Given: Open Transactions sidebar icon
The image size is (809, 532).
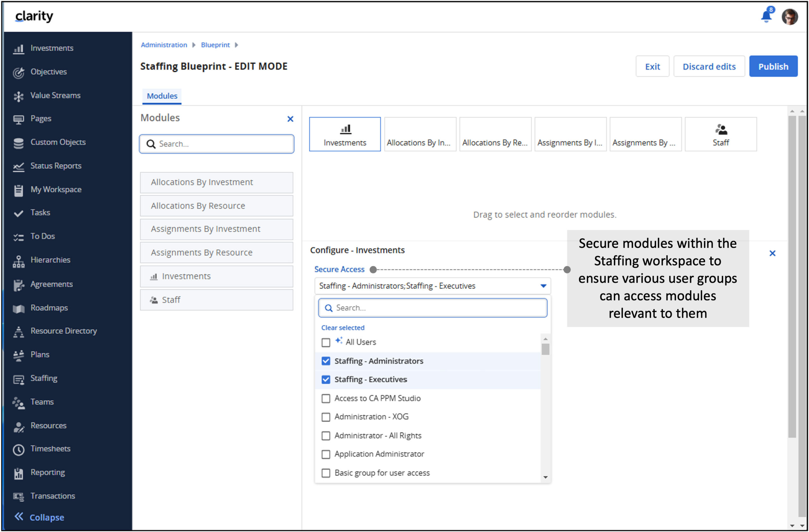Looking at the screenshot, I should (x=18, y=497).
